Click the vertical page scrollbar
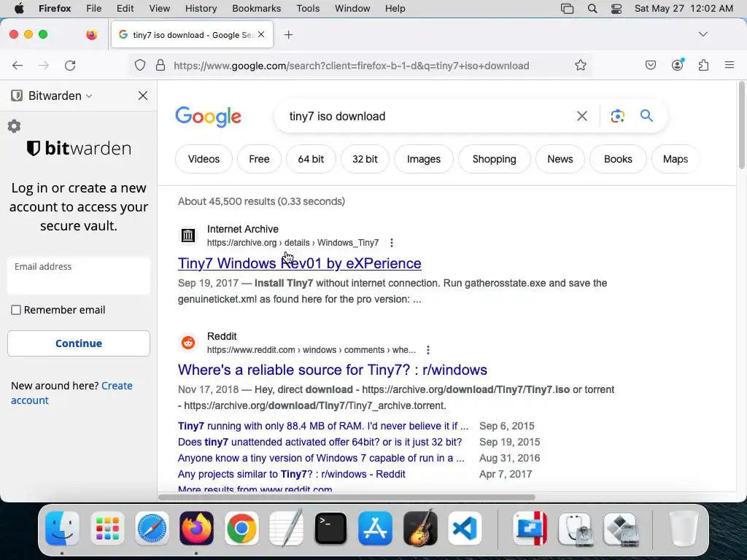 click(741, 125)
